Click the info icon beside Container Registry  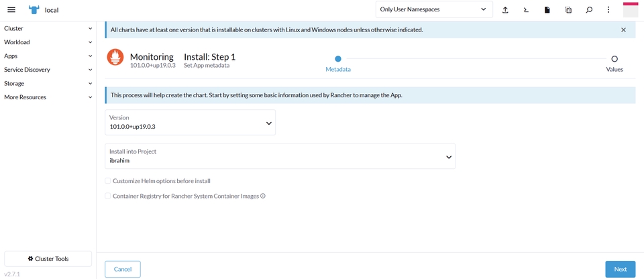click(x=263, y=196)
